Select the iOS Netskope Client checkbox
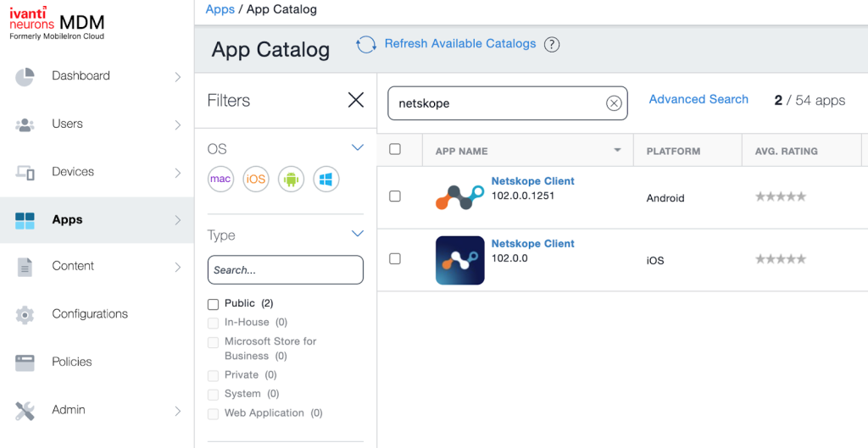The image size is (868, 448). point(395,259)
